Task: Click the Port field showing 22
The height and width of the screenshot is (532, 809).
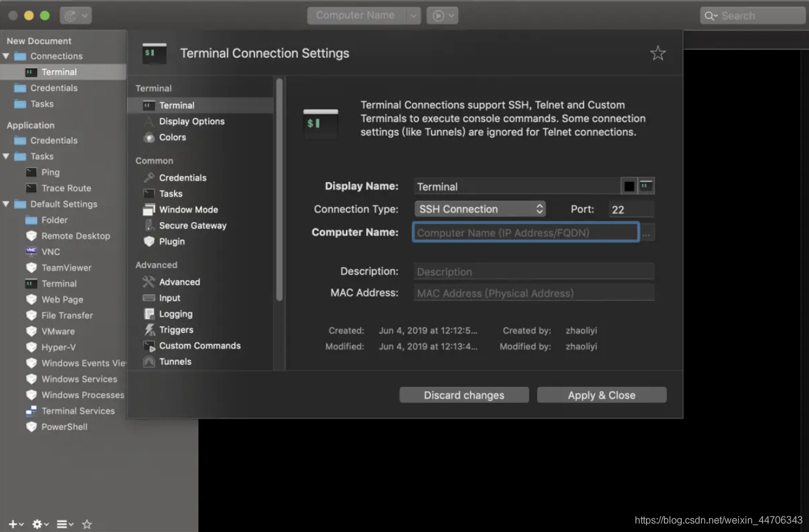Action: 631,209
